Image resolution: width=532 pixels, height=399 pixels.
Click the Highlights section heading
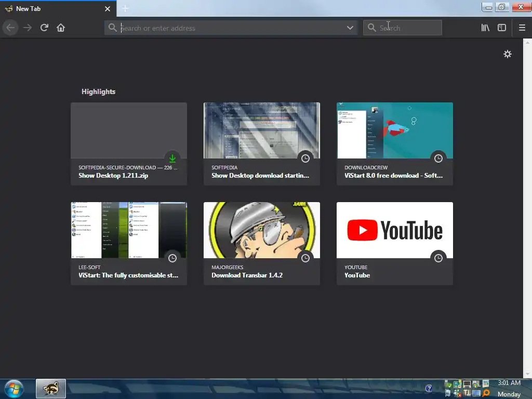98,91
